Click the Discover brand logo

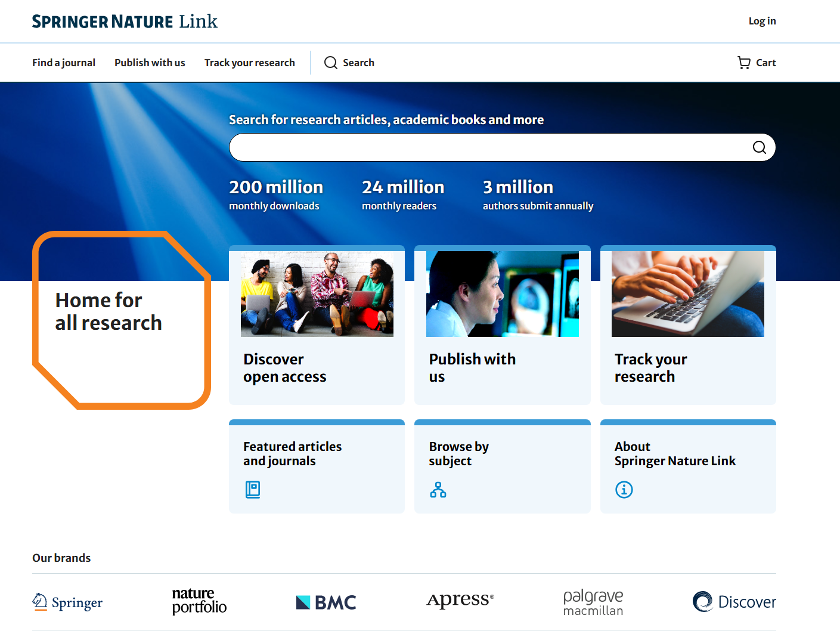coord(734,602)
